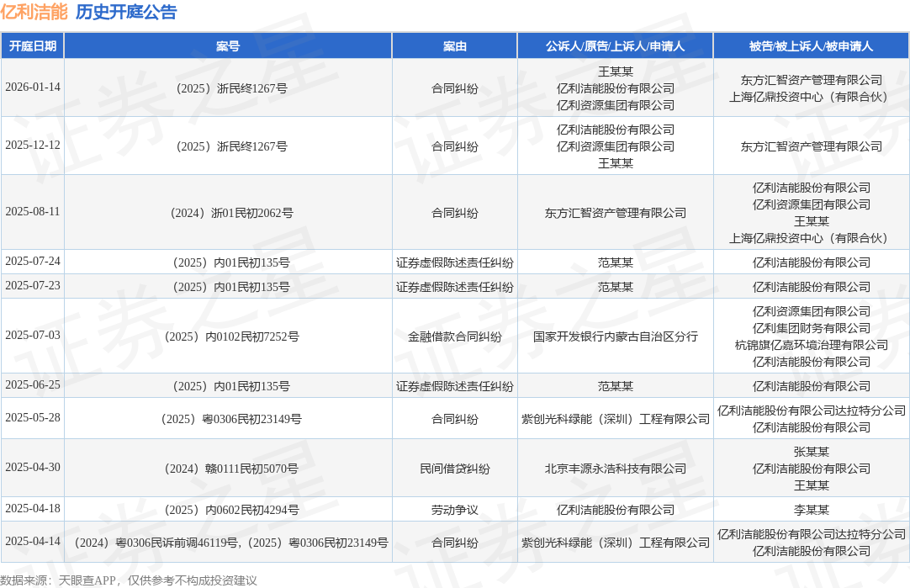Select the date cell 2025-05-28
This screenshot has width=910, height=588.
click(33, 418)
